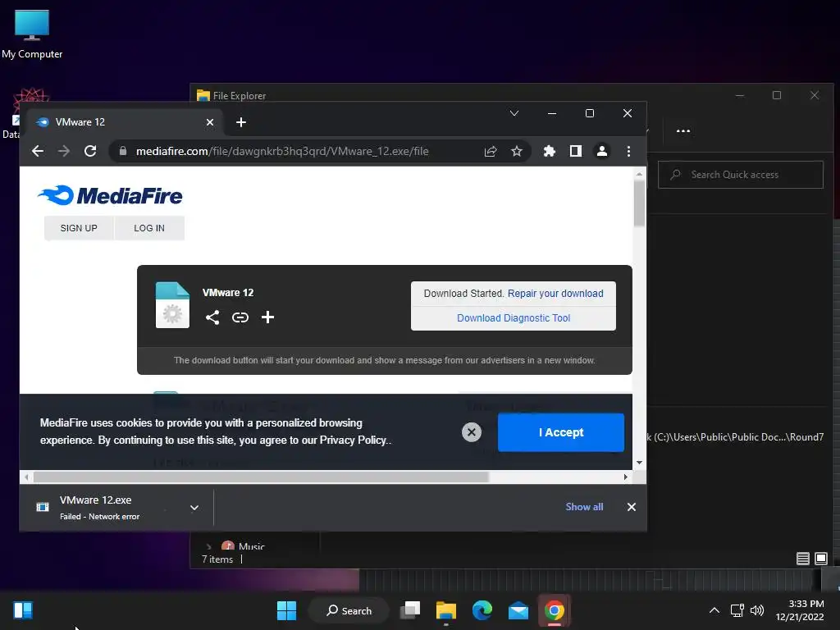This screenshot has width=840, height=630.
Task: Click Search Quick access in File Explorer
Action: (x=741, y=175)
